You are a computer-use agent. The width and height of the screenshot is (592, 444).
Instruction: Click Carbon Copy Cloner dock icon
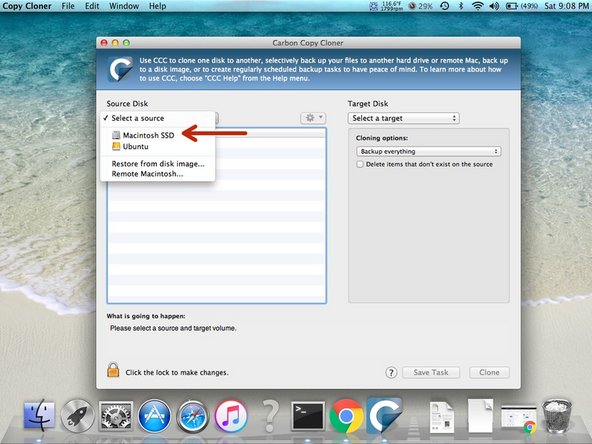(x=384, y=415)
